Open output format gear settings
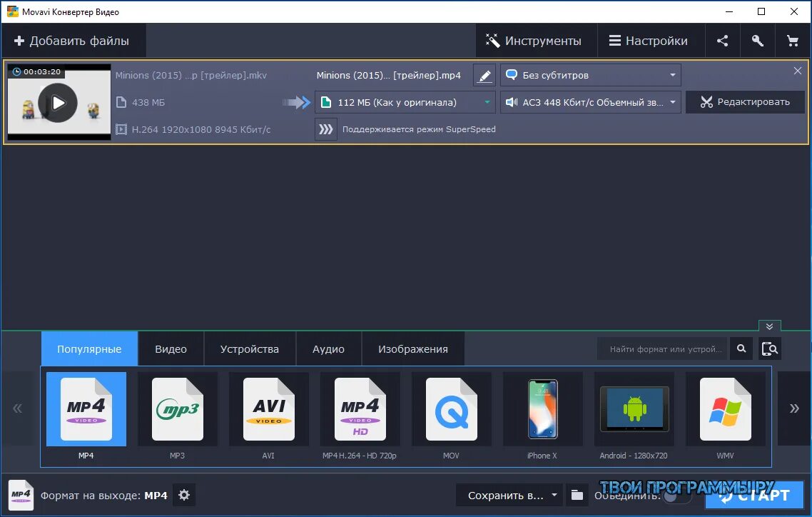812x517 pixels. (x=184, y=495)
